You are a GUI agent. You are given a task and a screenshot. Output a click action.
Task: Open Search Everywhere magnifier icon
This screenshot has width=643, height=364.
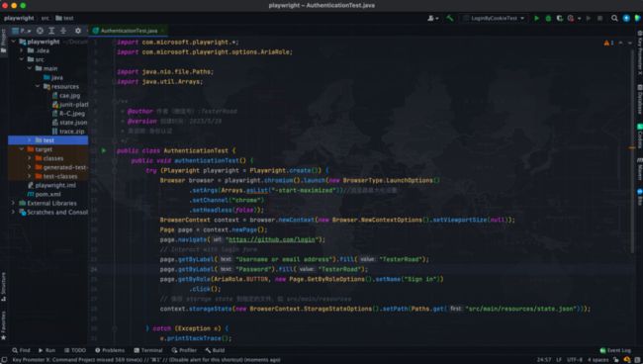(614, 18)
